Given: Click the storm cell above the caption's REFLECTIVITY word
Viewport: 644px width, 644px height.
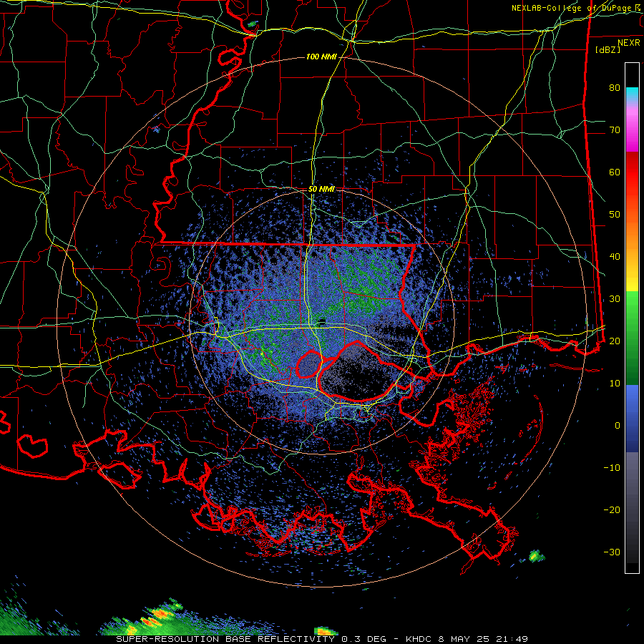Looking at the screenshot, I should pyautogui.click(x=326, y=630).
